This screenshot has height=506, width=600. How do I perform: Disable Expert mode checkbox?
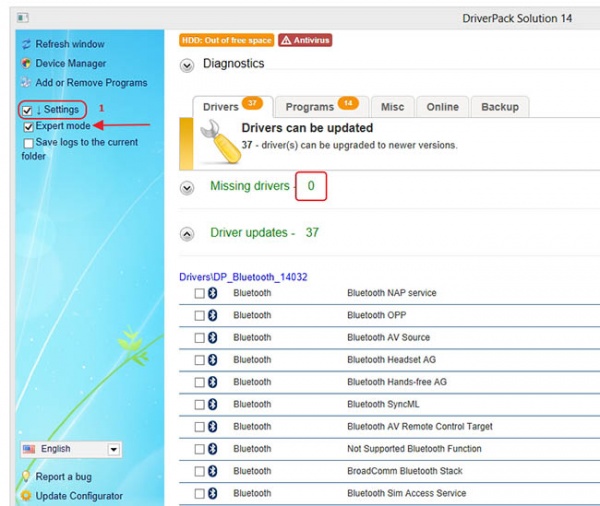pyautogui.click(x=29, y=127)
